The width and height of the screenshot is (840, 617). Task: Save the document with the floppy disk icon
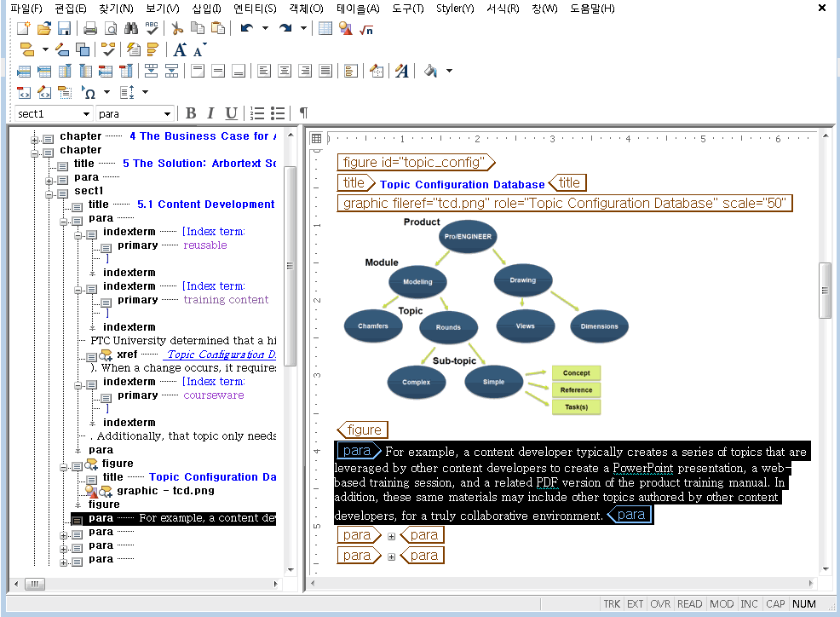(x=64, y=28)
